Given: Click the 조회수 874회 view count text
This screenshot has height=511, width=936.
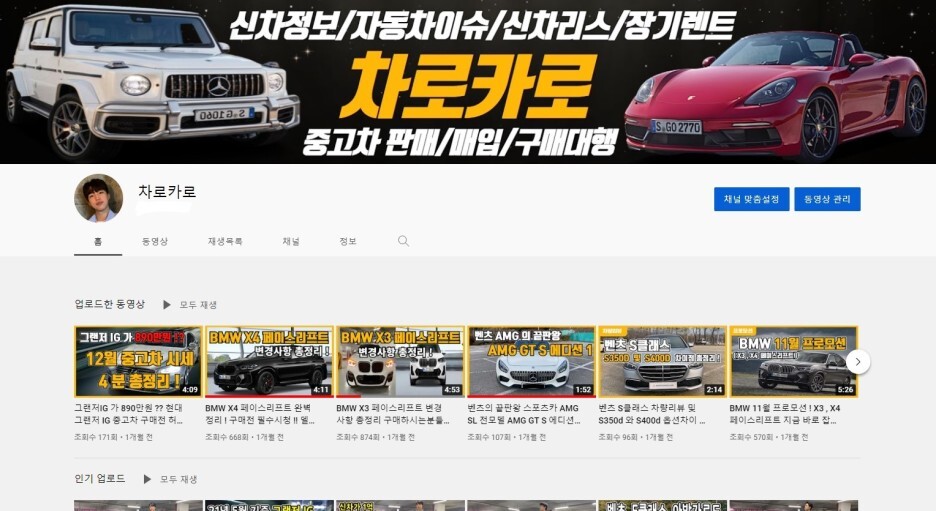Looking at the screenshot, I should (358, 437).
